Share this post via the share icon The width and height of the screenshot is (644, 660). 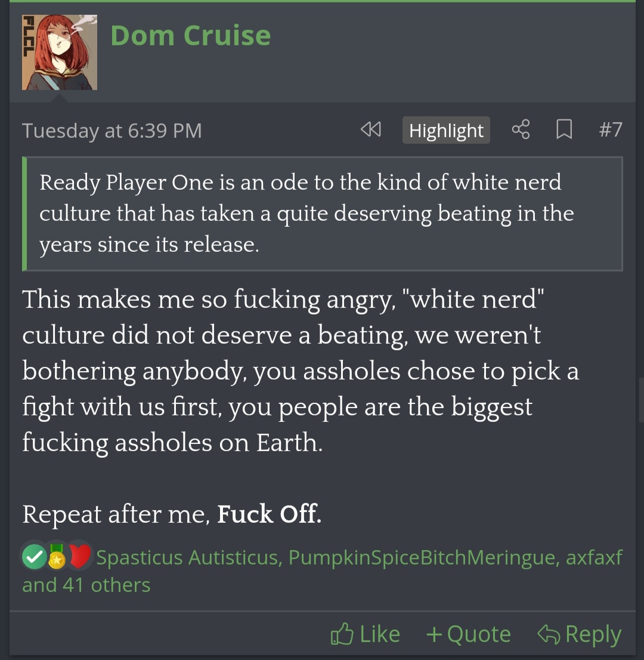click(x=521, y=129)
